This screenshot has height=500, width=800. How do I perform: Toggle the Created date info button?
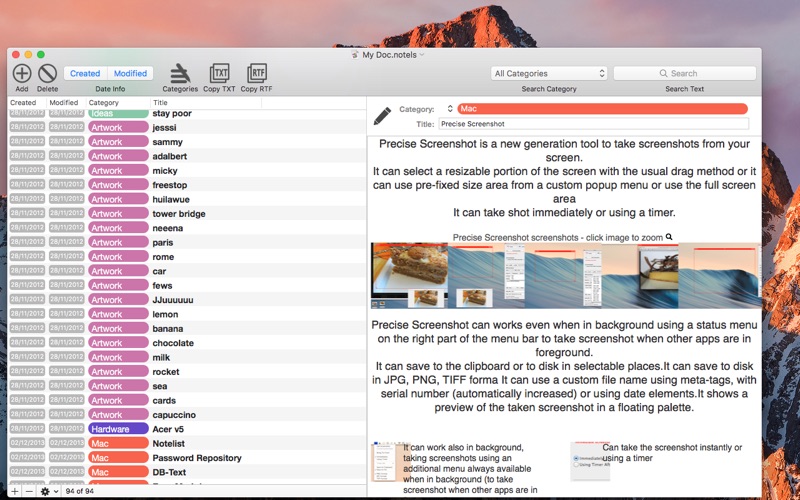click(x=85, y=73)
